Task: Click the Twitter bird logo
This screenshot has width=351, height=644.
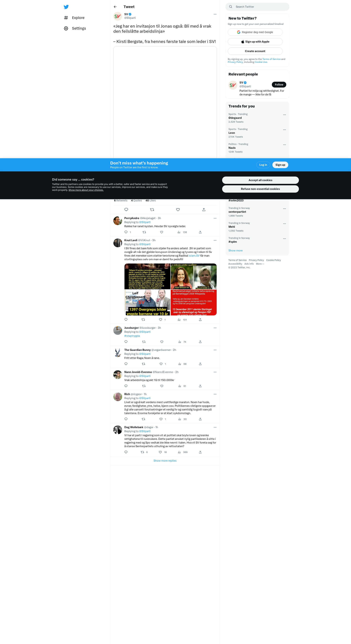Action: click(66, 7)
